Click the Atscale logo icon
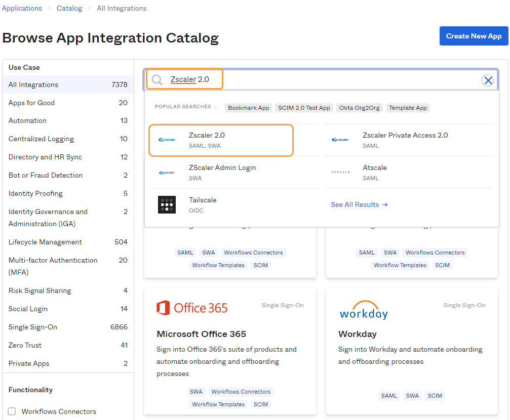The height and width of the screenshot is (420, 510). tap(340, 173)
